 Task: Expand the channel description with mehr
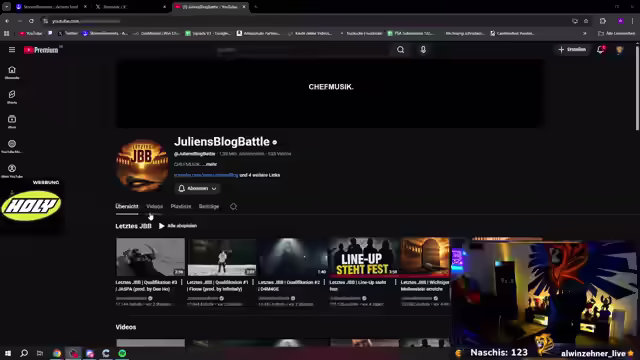tap(211, 164)
